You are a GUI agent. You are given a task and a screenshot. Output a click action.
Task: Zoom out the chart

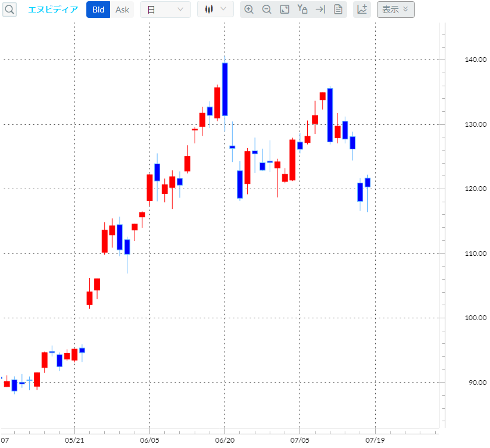point(267,10)
